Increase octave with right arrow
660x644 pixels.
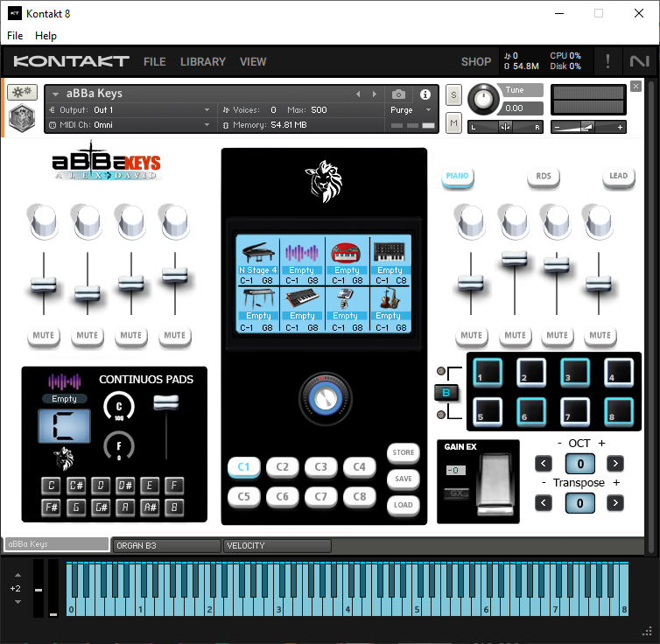[x=615, y=464]
